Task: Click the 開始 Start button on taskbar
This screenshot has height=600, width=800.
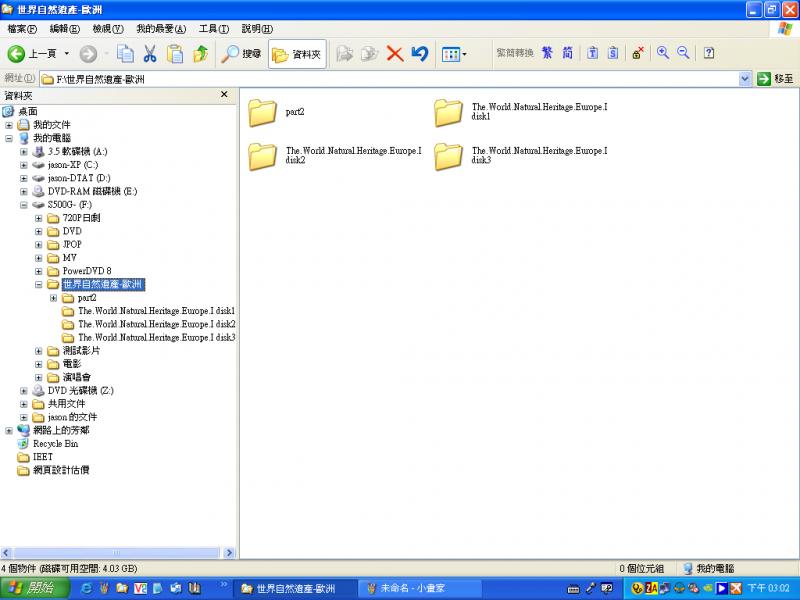Action: tap(33, 588)
